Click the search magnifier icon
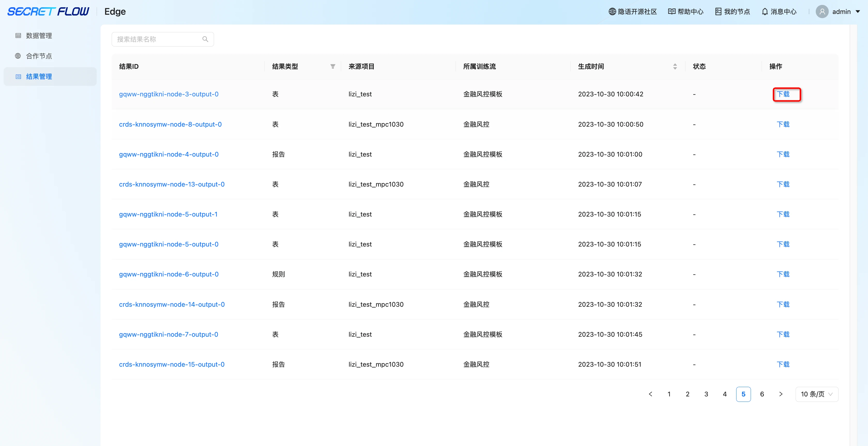This screenshot has height=446, width=868. pos(205,39)
